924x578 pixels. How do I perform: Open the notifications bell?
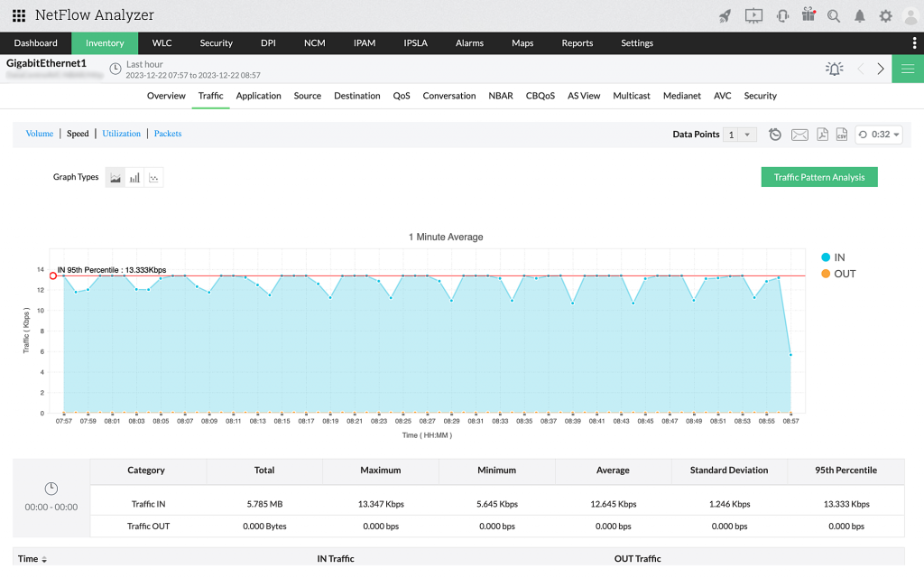[x=859, y=15]
